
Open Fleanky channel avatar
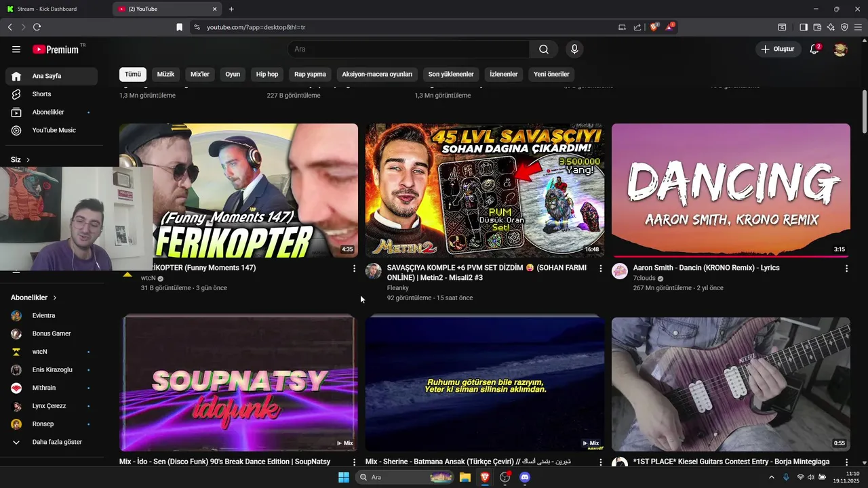point(374,271)
